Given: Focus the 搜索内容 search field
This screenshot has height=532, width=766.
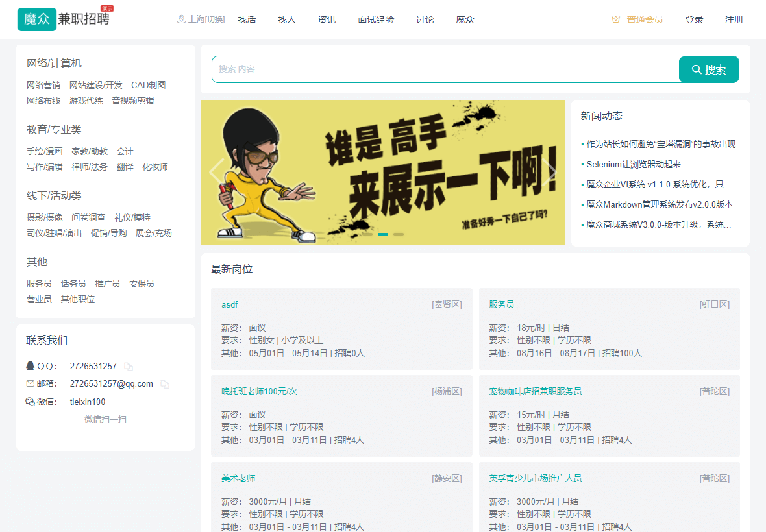Looking at the screenshot, I should coord(445,69).
